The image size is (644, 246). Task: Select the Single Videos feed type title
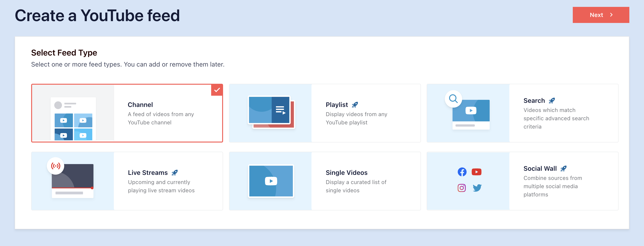[x=347, y=173]
